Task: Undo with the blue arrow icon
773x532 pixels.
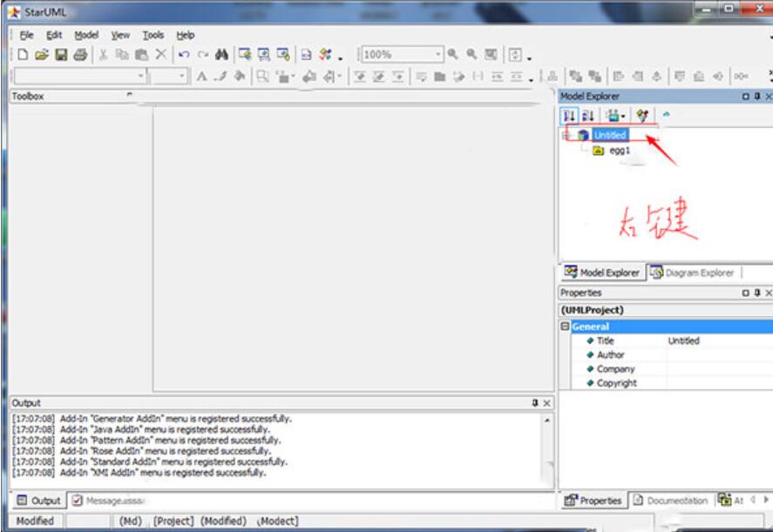Action: [x=184, y=54]
